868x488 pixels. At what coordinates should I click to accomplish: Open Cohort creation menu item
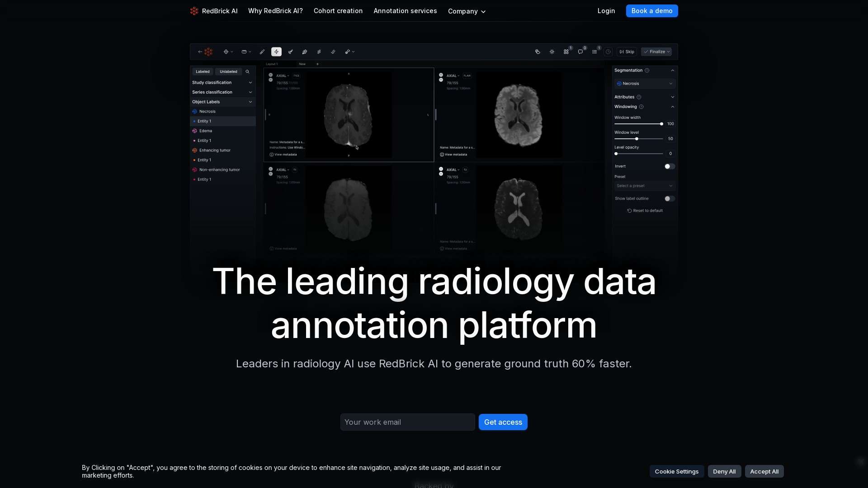[338, 11]
